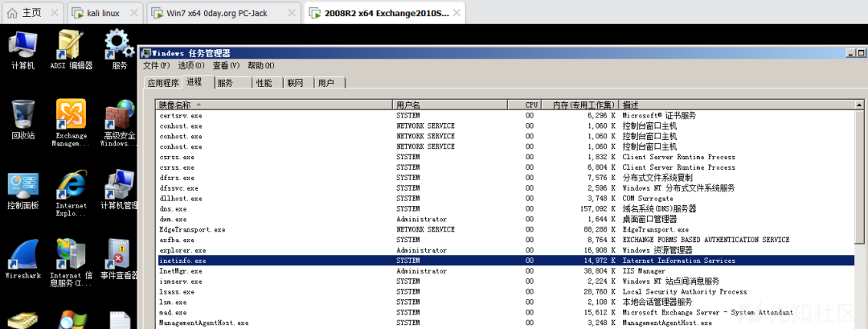This screenshot has width=868, height=329.
Task: Launch the Internet Explorer desktop shortcut
Action: [71, 194]
